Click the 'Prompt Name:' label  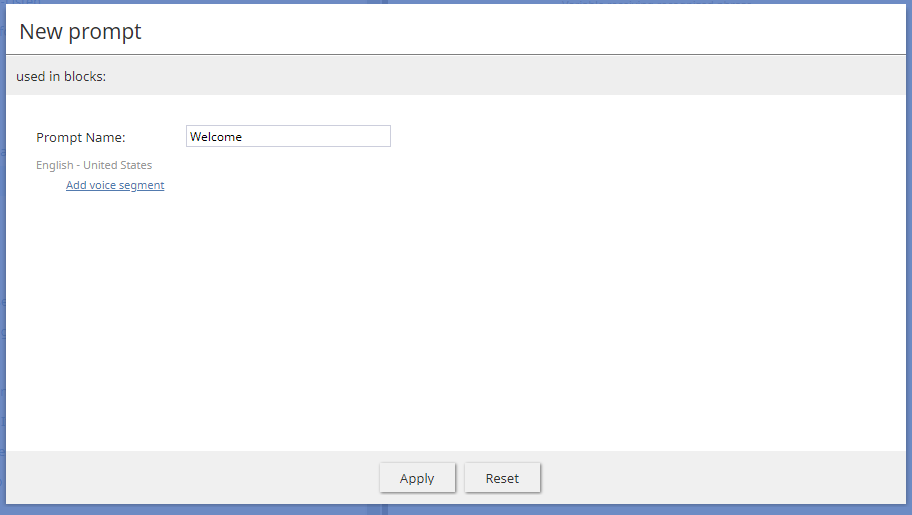[81, 137]
